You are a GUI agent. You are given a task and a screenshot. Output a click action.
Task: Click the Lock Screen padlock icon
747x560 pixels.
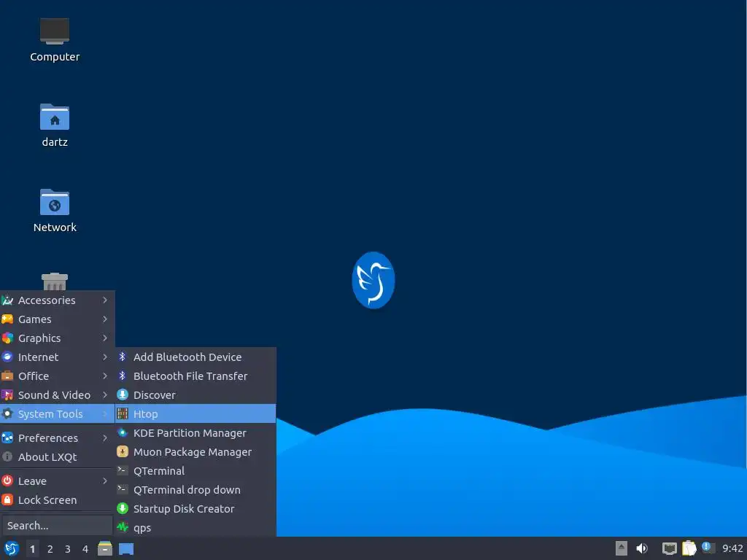[x=7, y=500]
